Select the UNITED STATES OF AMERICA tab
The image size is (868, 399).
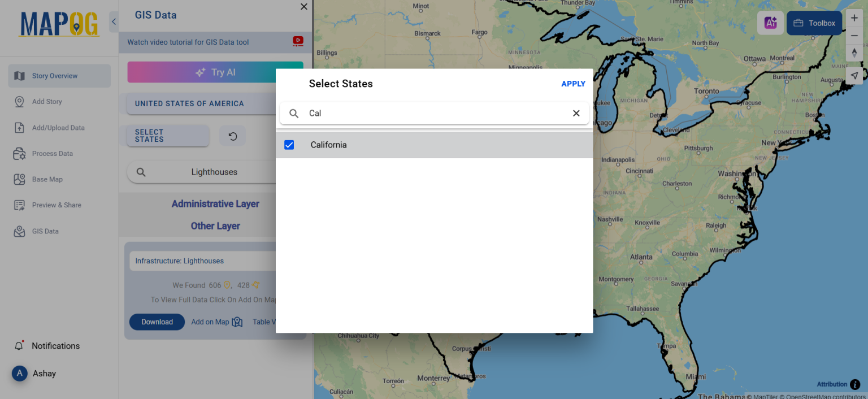pos(190,103)
